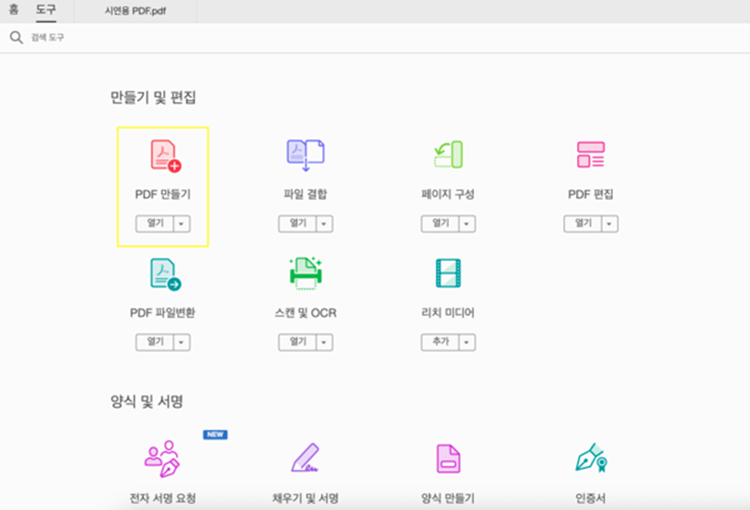Viewport: 750px width, 510px height.
Task: Click the 만들기 및 편집 section heading
Action: pyautogui.click(x=153, y=98)
